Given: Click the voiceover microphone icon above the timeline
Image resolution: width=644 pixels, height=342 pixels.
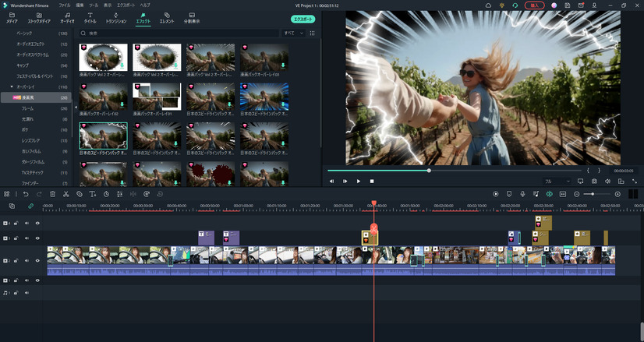Looking at the screenshot, I should click(x=522, y=194).
